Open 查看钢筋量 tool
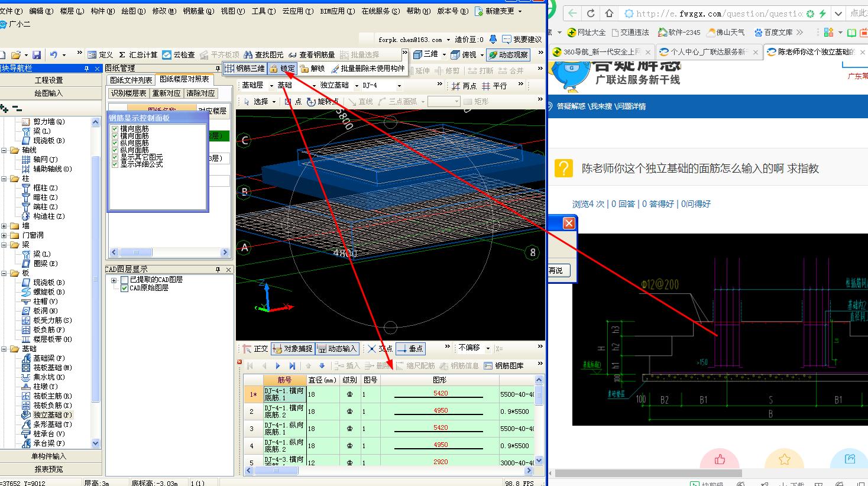This screenshot has height=486, width=868. point(312,55)
